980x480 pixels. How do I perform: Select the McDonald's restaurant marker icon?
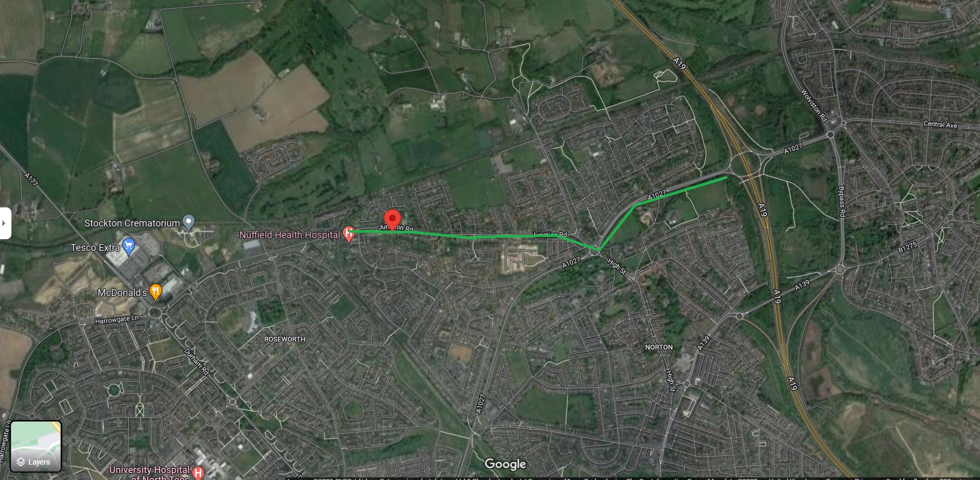[x=155, y=292]
